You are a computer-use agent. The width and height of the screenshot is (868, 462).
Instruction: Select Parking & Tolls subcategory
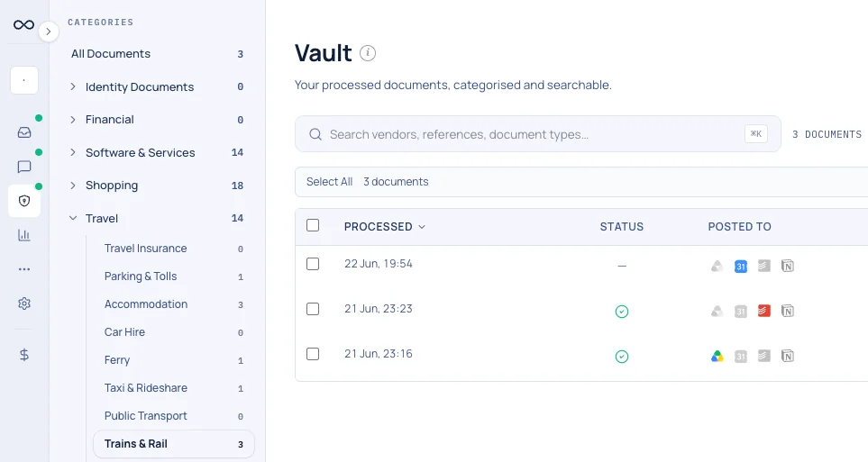click(x=174, y=276)
